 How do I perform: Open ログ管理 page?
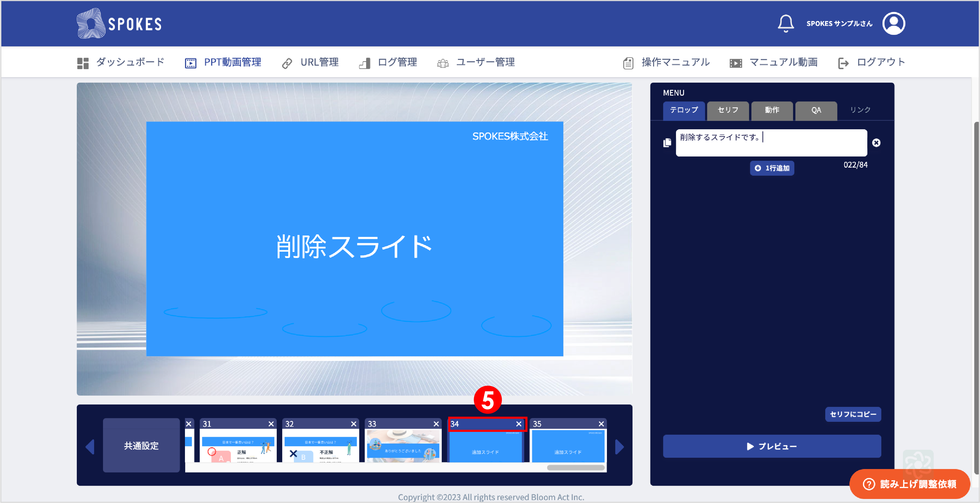pyautogui.click(x=388, y=62)
